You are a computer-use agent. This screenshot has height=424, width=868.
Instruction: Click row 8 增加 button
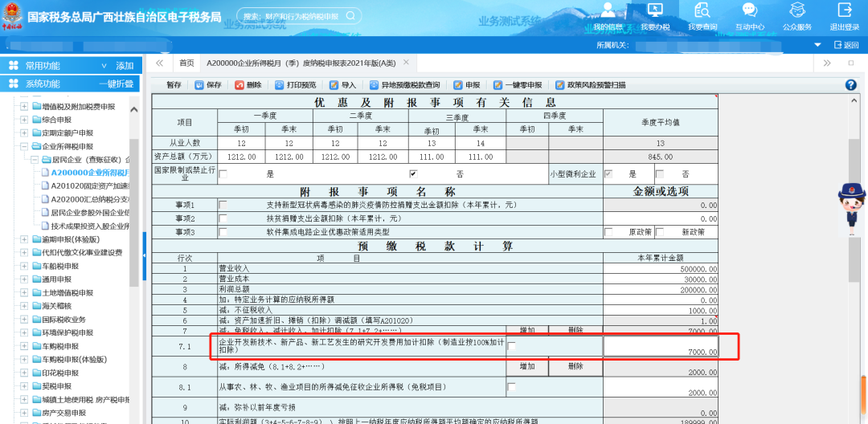pyautogui.click(x=527, y=366)
